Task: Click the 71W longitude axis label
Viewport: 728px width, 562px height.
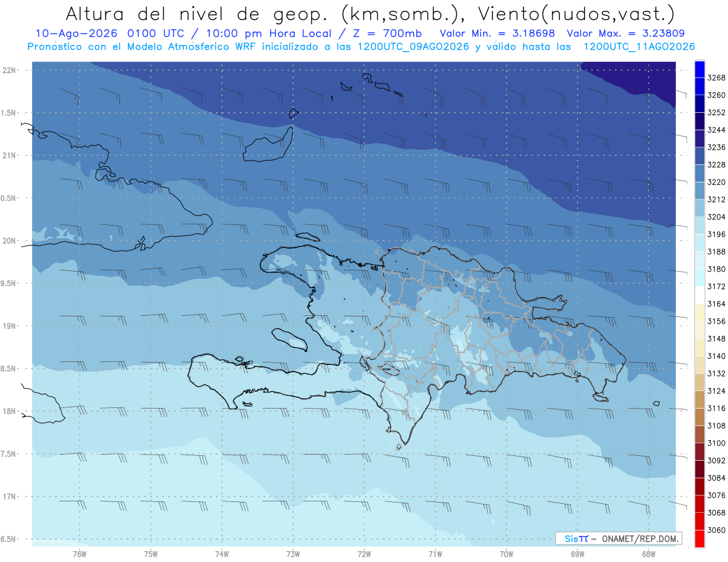Action: [435, 554]
